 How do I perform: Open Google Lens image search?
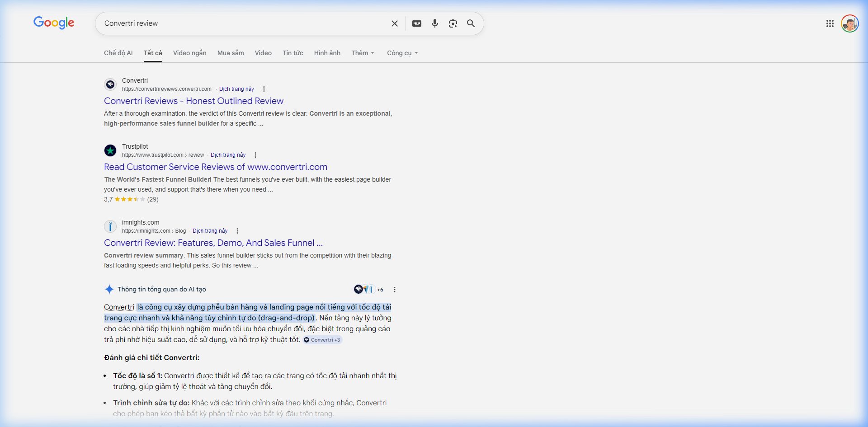click(x=453, y=23)
